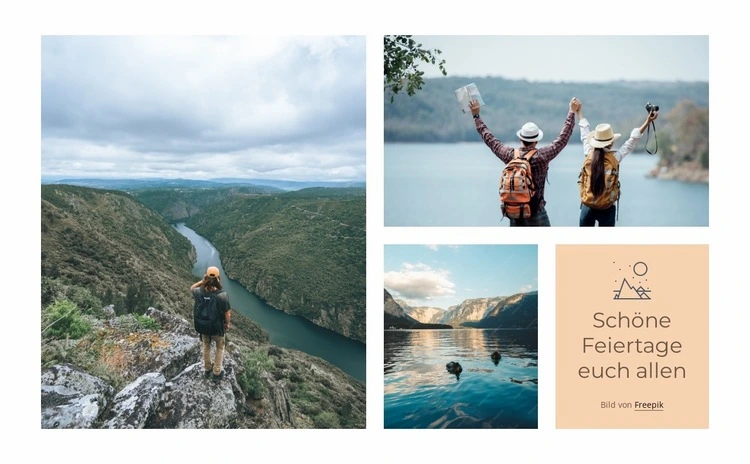Open the mountain lake with ducks photo

point(461,336)
